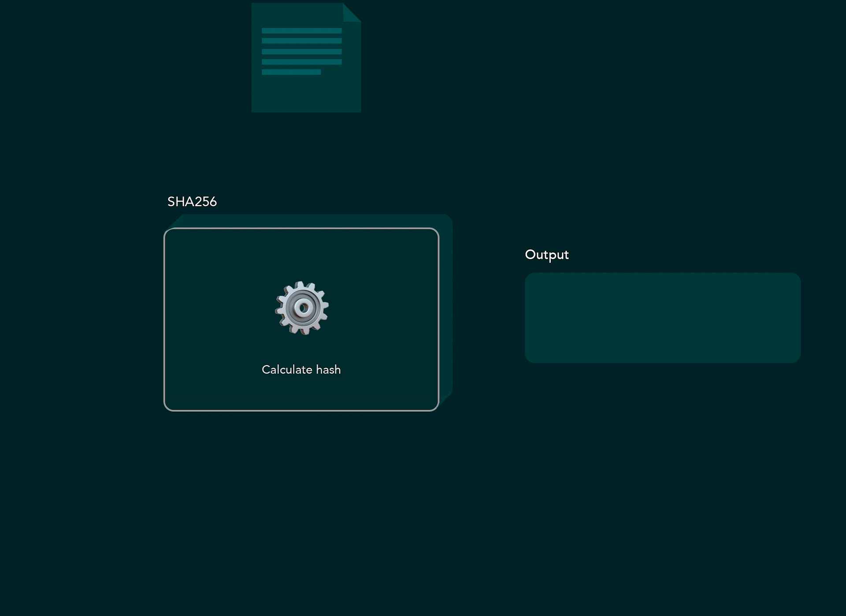Click the SHA256 heading label
Viewport: 846px width, 616px height.
pos(192,201)
